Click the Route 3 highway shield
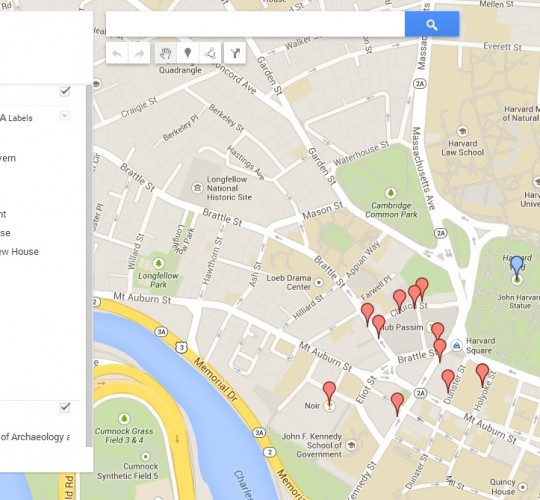This screenshot has width=540, height=500. pos(182,347)
